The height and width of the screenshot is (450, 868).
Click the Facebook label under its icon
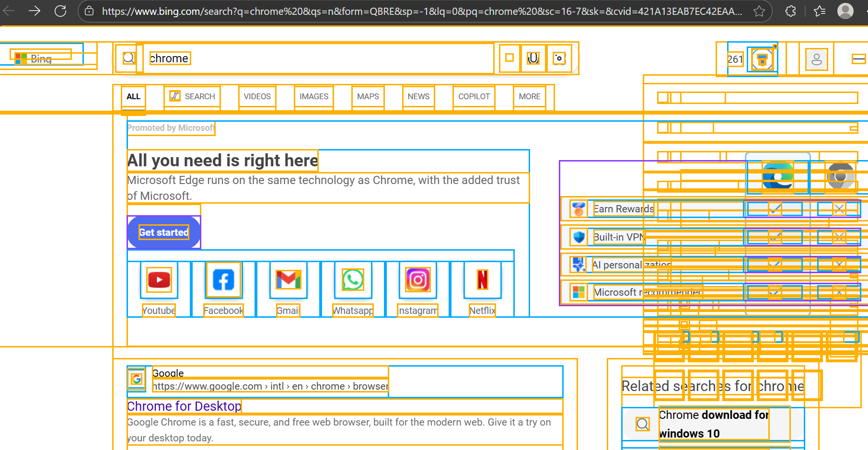click(x=223, y=311)
